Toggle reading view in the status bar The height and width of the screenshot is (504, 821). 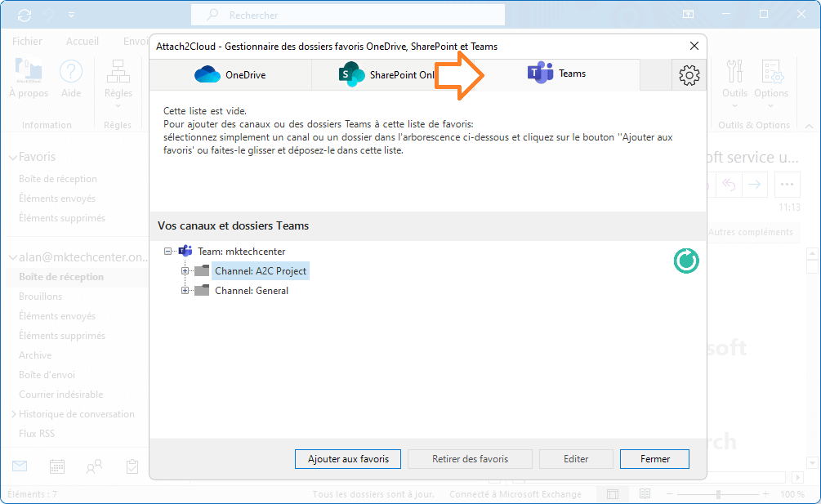click(645, 493)
